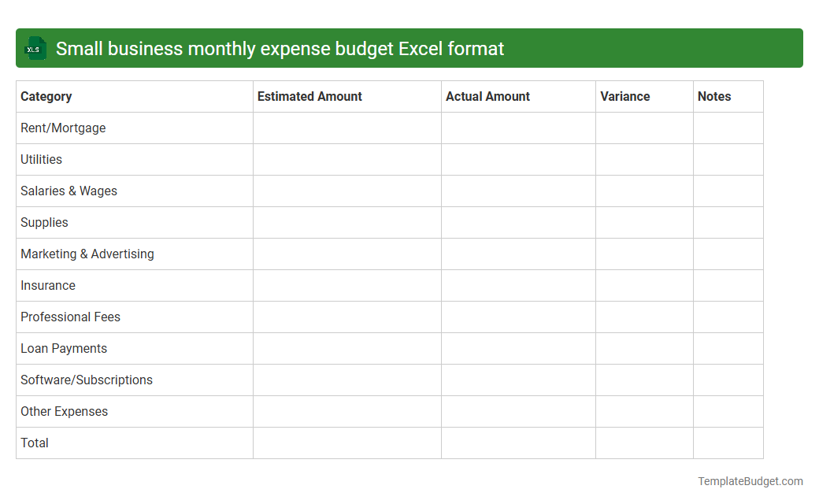Select the Salaries & Wages category
The width and height of the screenshot is (819, 504).
[x=69, y=191]
